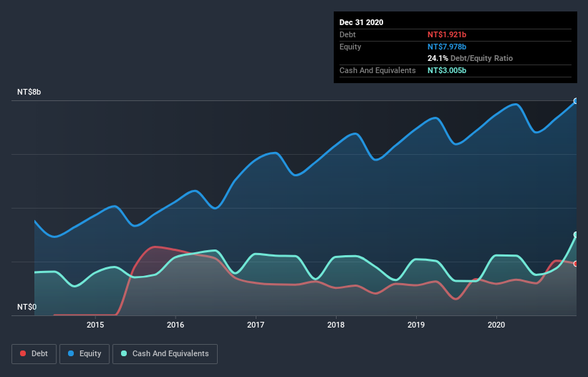Click the 2018 axis label

point(336,325)
